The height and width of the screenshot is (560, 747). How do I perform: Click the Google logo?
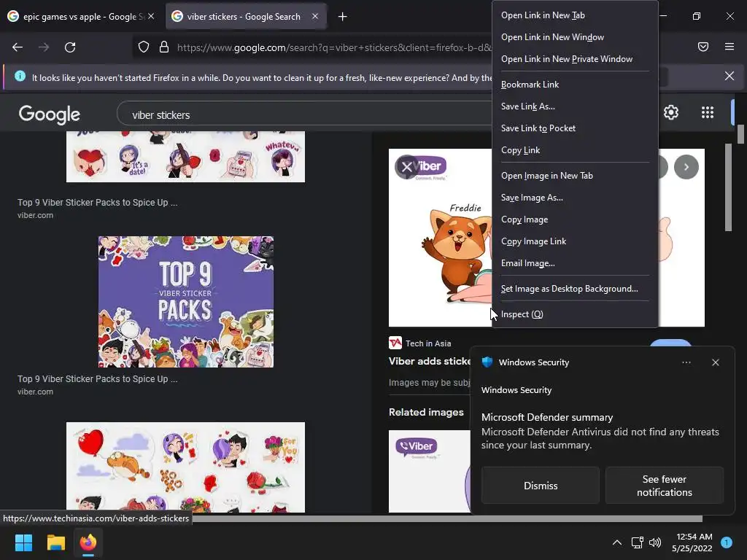49,114
